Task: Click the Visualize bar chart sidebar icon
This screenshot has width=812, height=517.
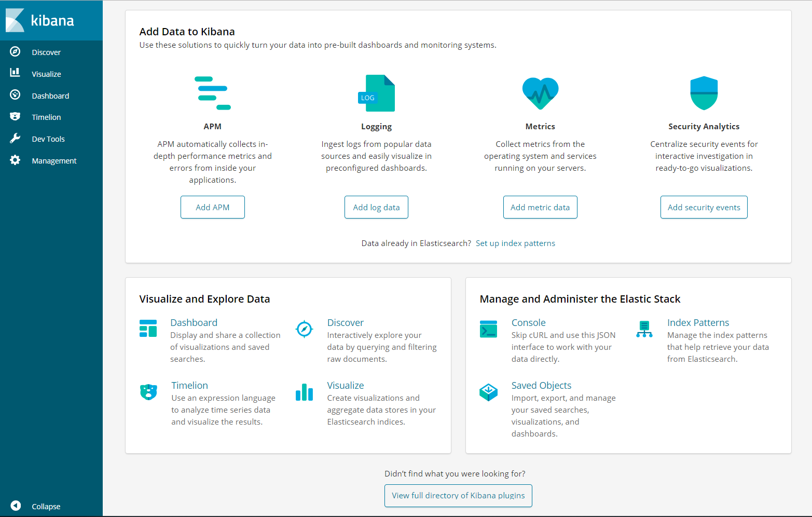Action: pyautogui.click(x=15, y=73)
